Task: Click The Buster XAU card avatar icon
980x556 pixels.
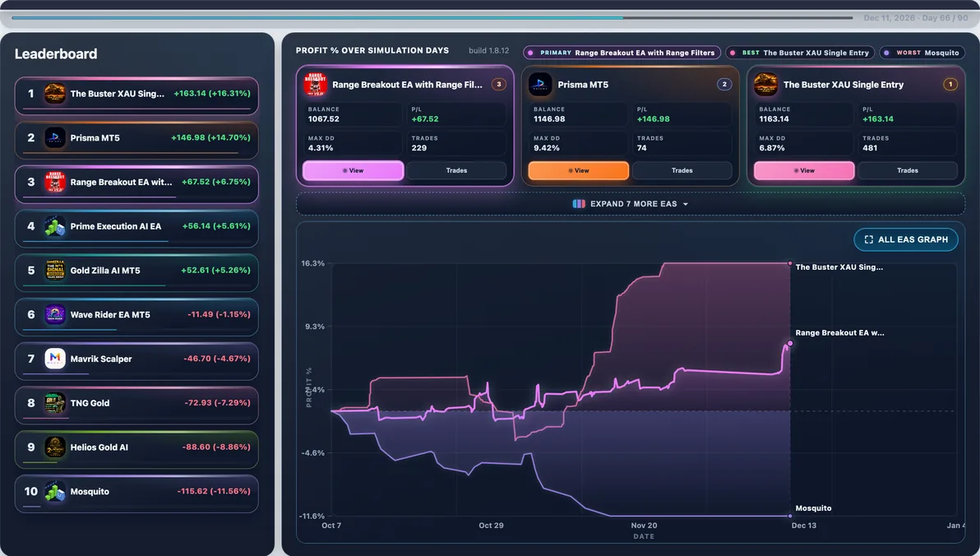Action: click(765, 85)
